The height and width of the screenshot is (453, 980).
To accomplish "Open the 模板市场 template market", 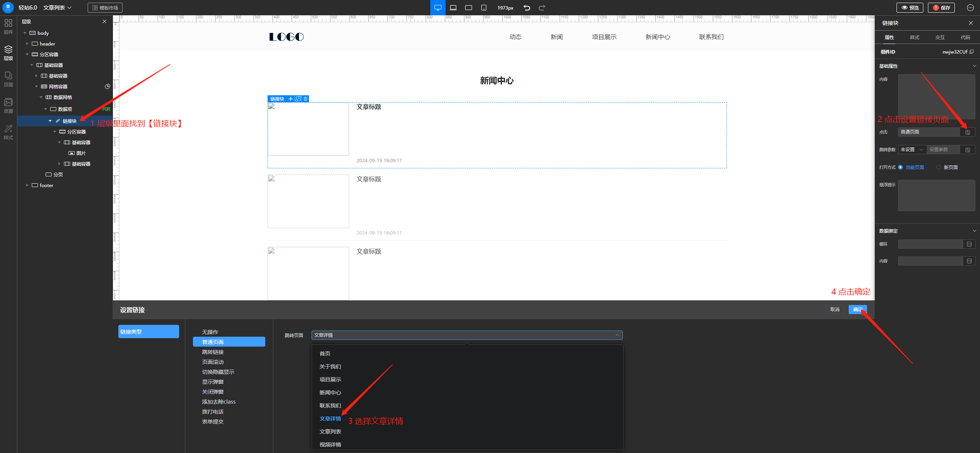I will [x=105, y=8].
